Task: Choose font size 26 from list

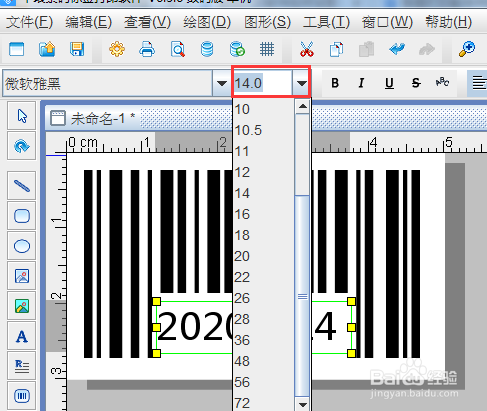Action: [264, 298]
